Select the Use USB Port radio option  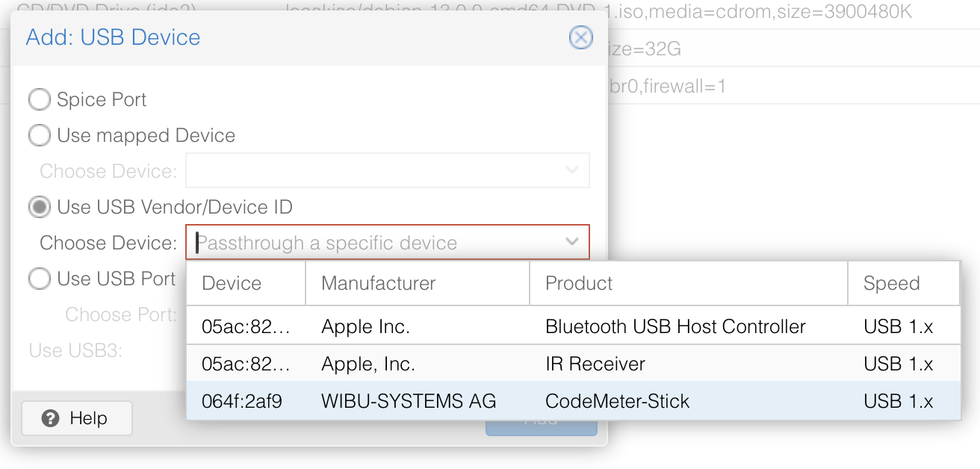[x=39, y=279]
